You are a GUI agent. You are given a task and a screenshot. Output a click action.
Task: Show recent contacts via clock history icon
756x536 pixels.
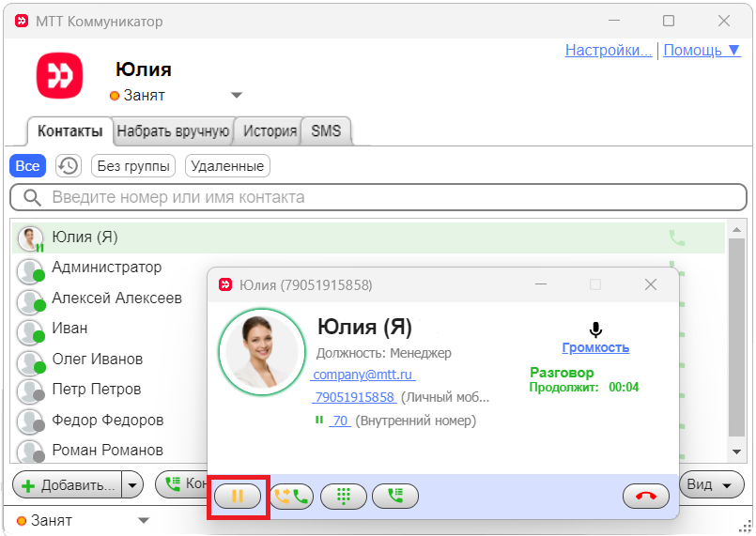[x=68, y=166]
